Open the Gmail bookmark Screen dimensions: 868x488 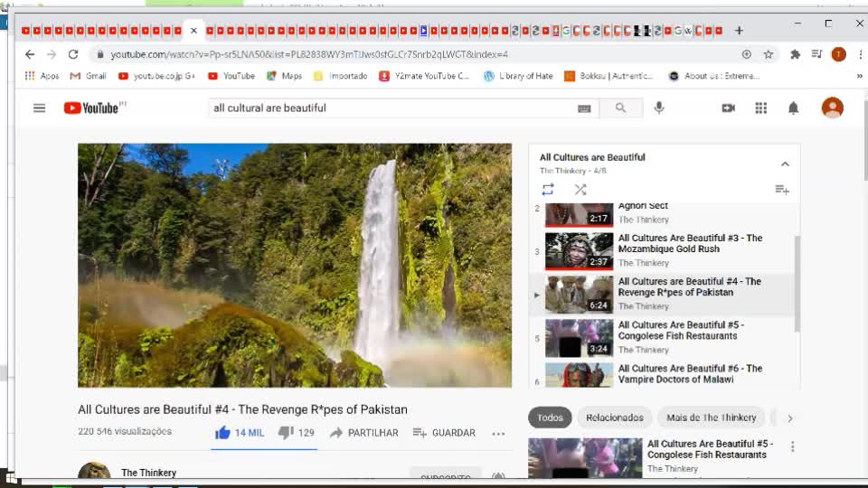point(88,76)
